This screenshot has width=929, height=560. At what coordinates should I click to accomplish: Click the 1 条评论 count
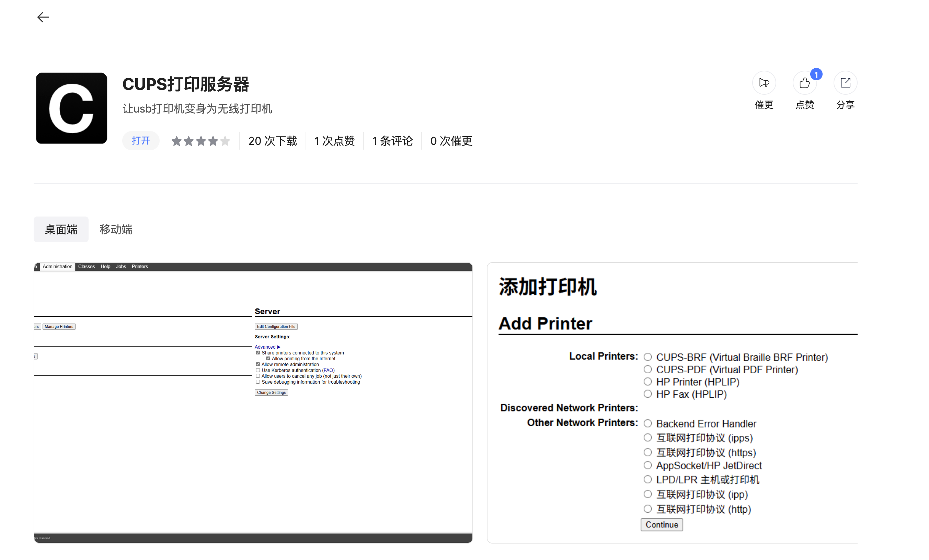click(x=392, y=141)
